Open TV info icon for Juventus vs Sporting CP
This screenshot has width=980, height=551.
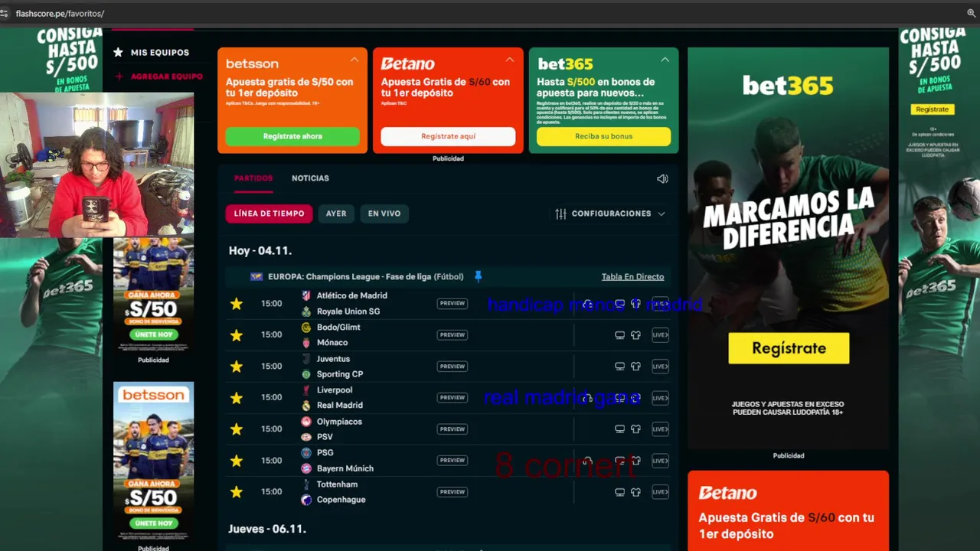(x=620, y=367)
